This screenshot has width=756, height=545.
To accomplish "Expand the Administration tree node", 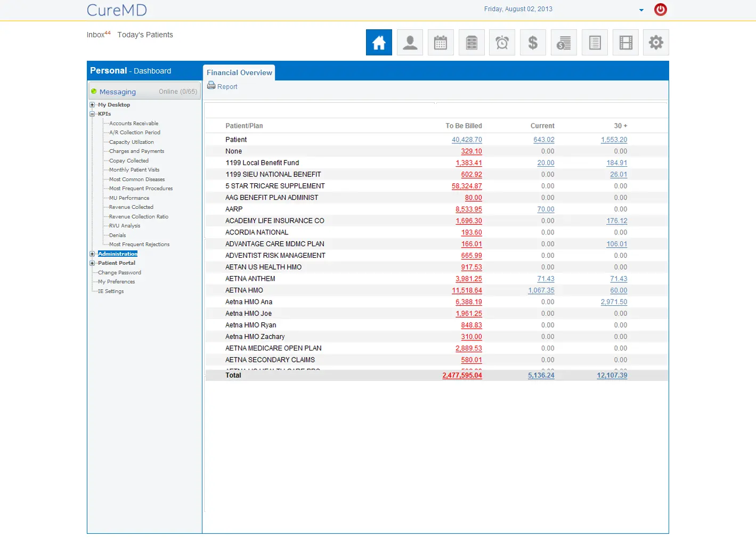I will pyautogui.click(x=92, y=254).
